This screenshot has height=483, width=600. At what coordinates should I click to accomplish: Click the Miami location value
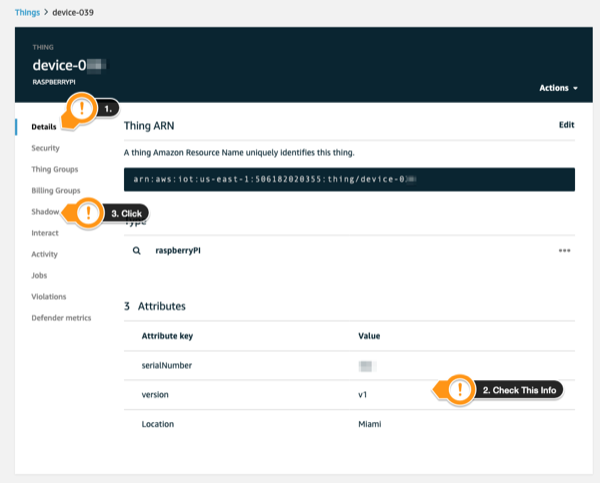coord(370,424)
